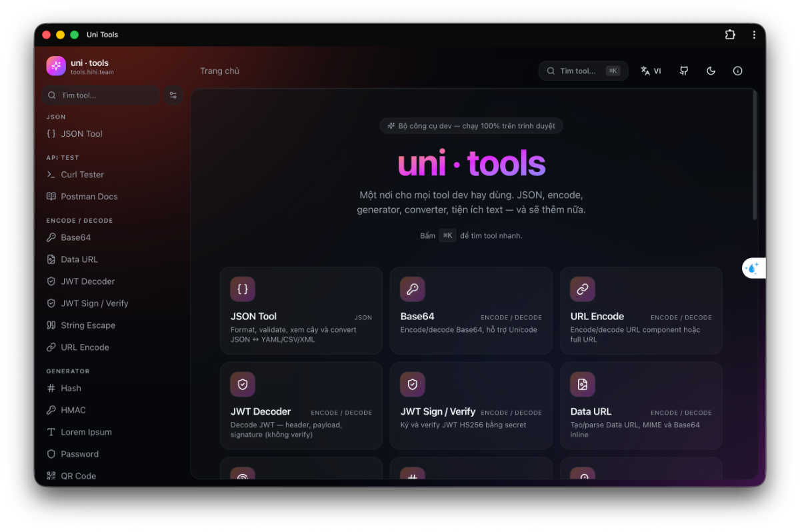Image resolution: width=800 pixels, height=532 pixels.
Task: Open the three-dot window menu
Action: (x=754, y=35)
